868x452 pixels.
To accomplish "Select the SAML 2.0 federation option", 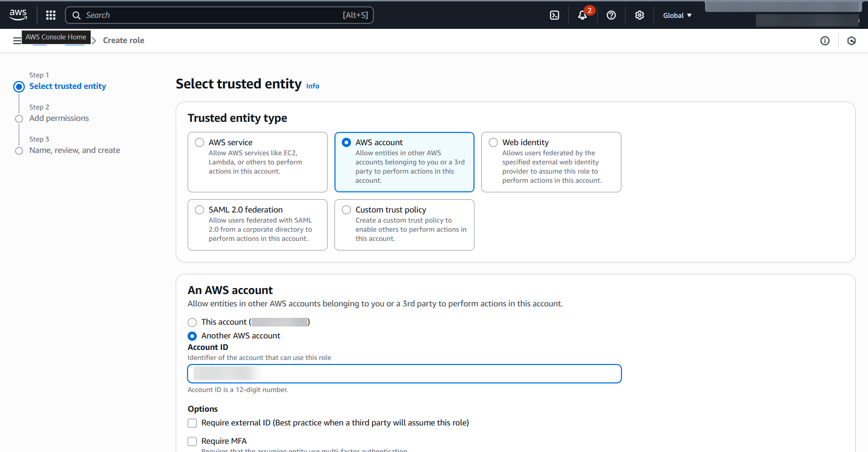I will click(x=199, y=210).
